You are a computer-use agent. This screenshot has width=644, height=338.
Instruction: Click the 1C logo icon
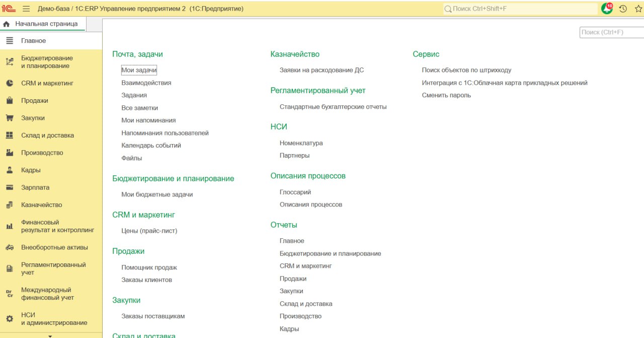[x=9, y=9]
